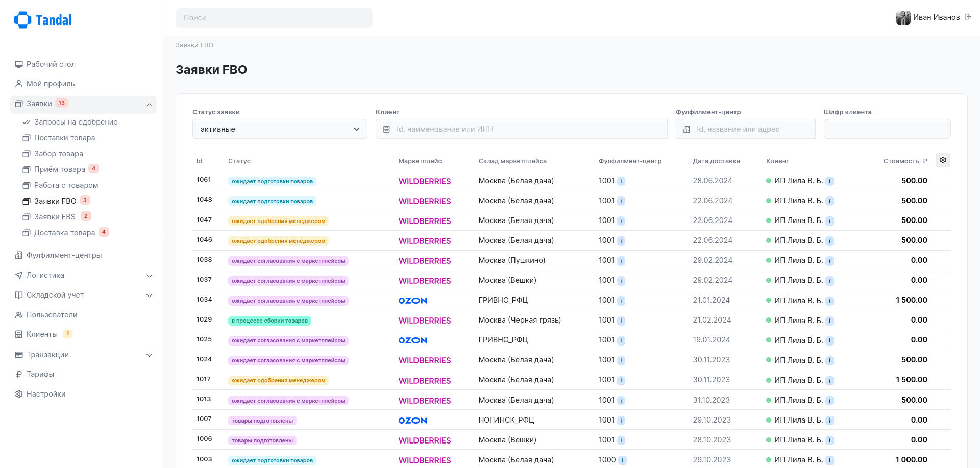Click info icon beside 1001 in row 1061
The image size is (980, 468).
tap(621, 181)
